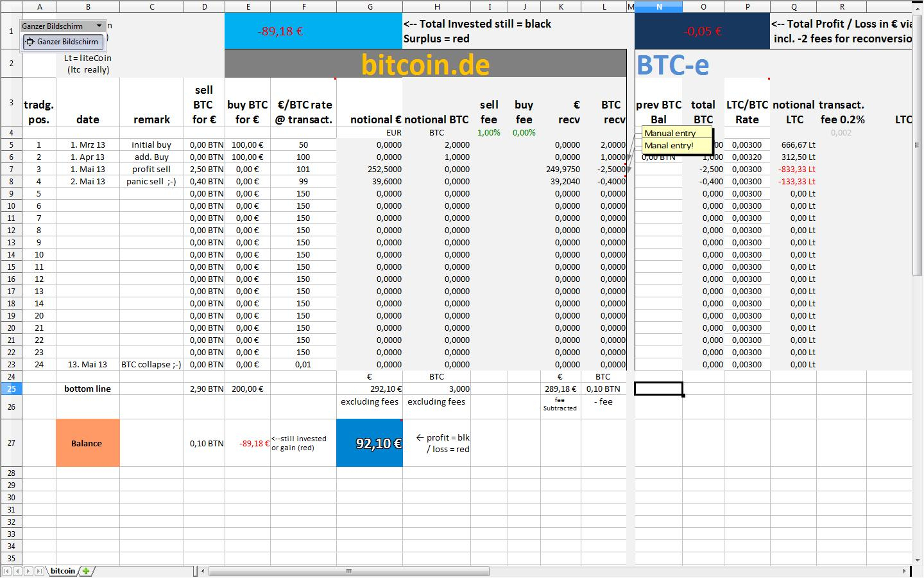Select column N header

[658, 6]
